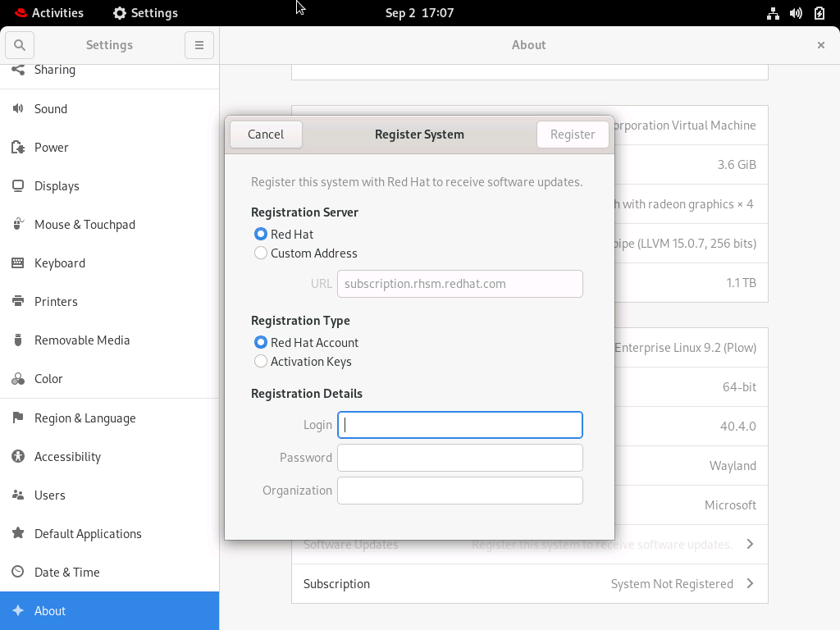Select Activation Keys radio button
The image size is (840, 630).
260,362
